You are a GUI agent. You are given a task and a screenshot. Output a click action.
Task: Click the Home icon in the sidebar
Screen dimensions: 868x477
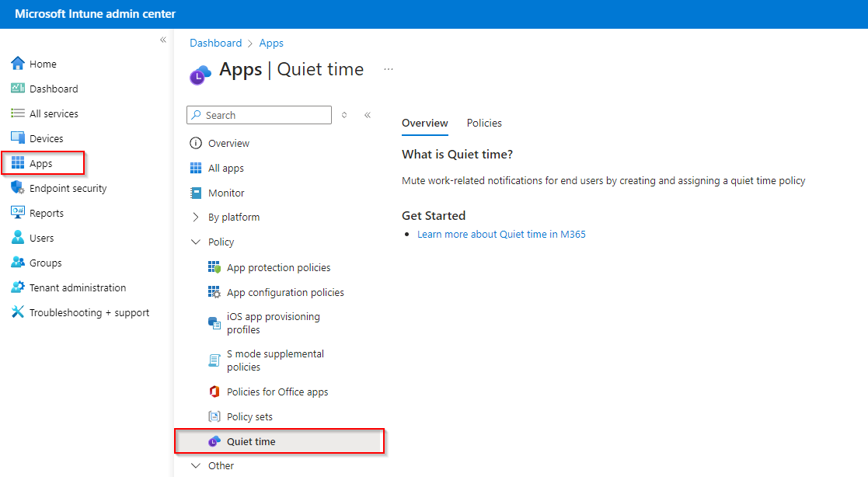(x=18, y=64)
